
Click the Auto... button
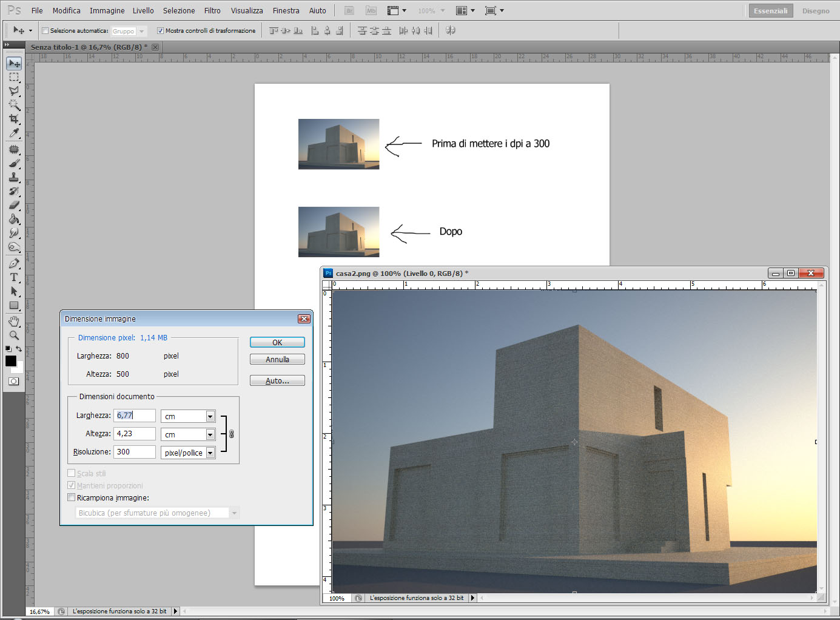pyautogui.click(x=277, y=381)
